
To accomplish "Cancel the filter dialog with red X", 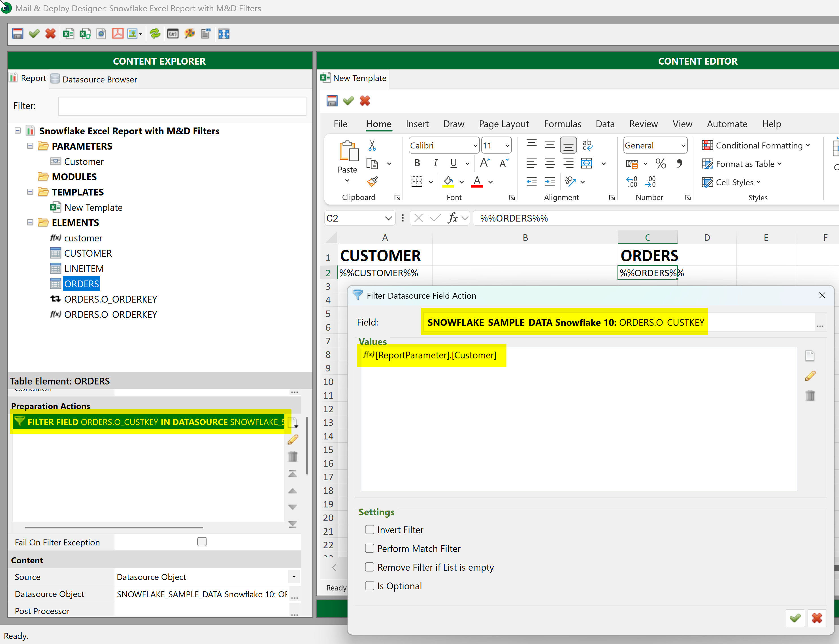I will [x=817, y=618].
